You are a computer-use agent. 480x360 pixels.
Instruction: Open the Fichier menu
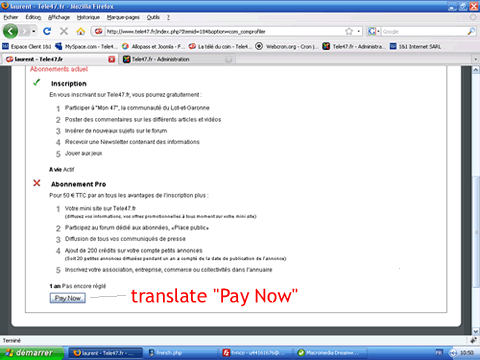click(11, 17)
